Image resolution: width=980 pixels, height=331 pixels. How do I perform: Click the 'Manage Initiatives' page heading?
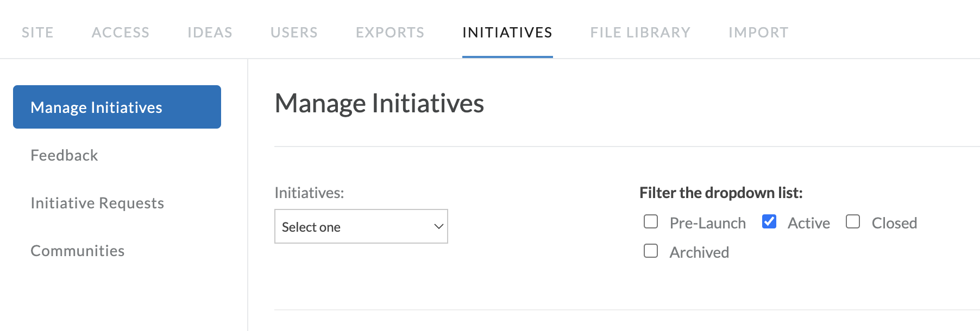pos(379,103)
